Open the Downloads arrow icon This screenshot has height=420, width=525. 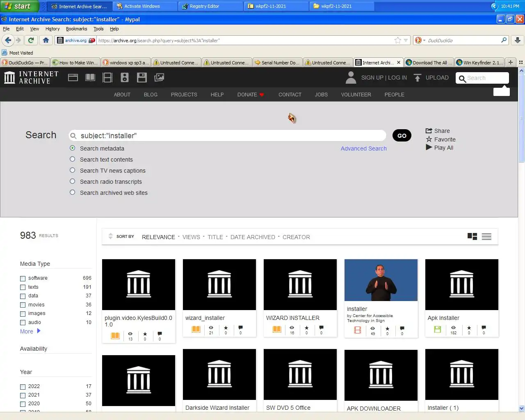pos(518,40)
